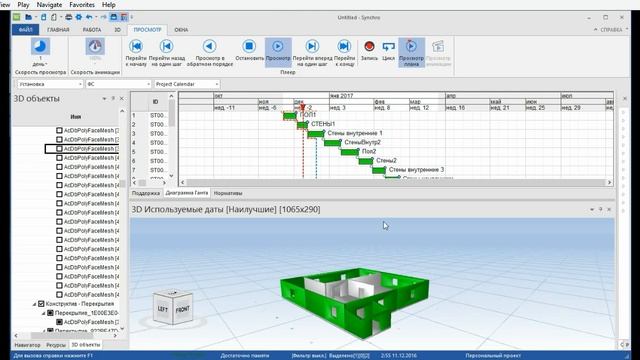Screen dimensions: 640x360
Task: Close the 3D объекты panel
Action: coord(121,98)
